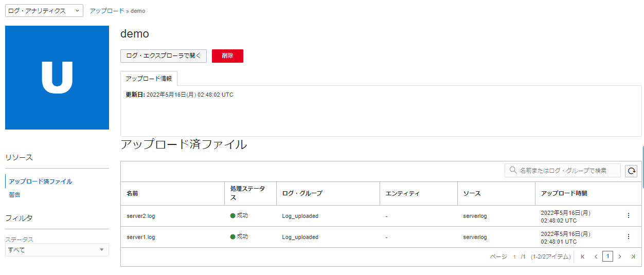The height and width of the screenshot is (275, 644).
Task: Click page number 1 button
Action: click(x=607, y=256)
